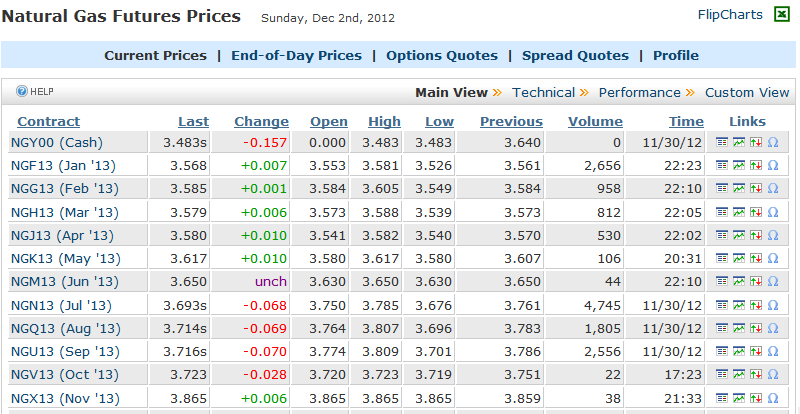Viewport: 800px width, 414px height.
Task: Click the omega icon in NGX13 Nov '13 row
Action: [773, 398]
